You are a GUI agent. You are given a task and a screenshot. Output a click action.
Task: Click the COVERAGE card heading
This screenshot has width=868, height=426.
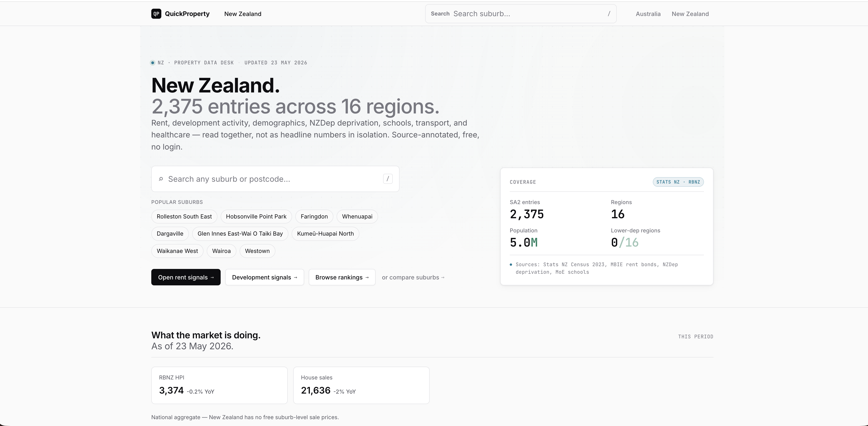523,182
